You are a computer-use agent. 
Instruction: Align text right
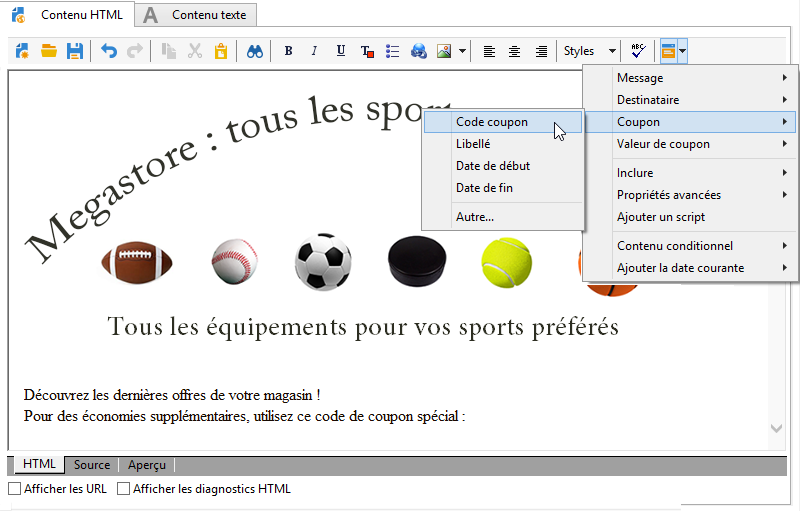pyautogui.click(x=541, y=51)
